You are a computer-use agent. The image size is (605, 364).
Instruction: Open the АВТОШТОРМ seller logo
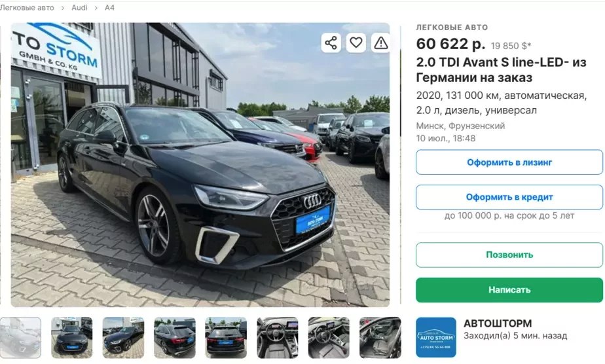coord(435,337)
